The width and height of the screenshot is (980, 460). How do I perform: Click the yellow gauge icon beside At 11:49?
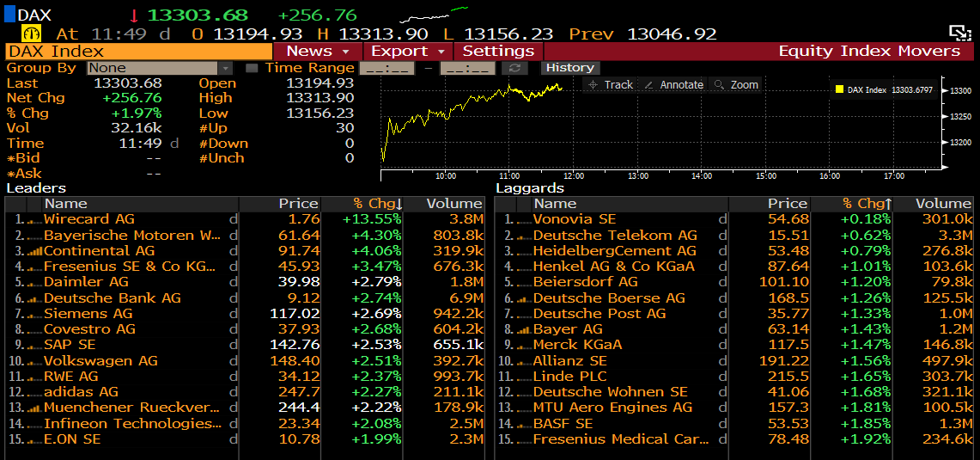(31, 34)
